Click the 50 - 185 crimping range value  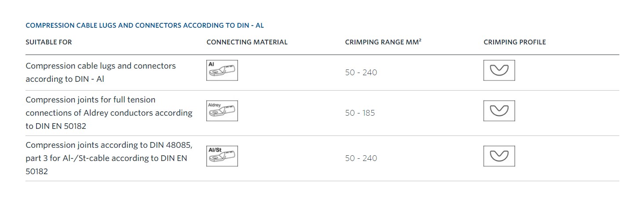tap(360, 113)
